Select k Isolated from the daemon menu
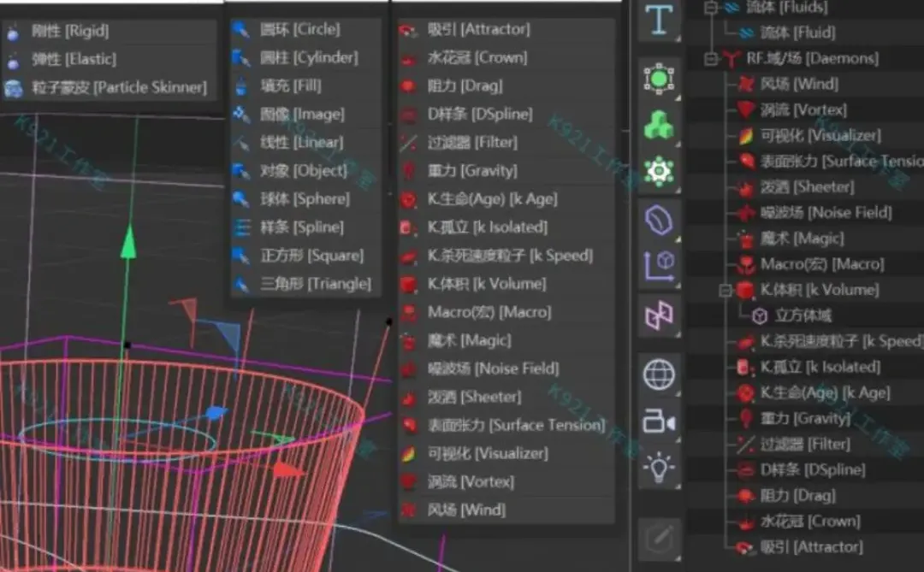This screenshot has width=924, height=572. tap(506, 227)
